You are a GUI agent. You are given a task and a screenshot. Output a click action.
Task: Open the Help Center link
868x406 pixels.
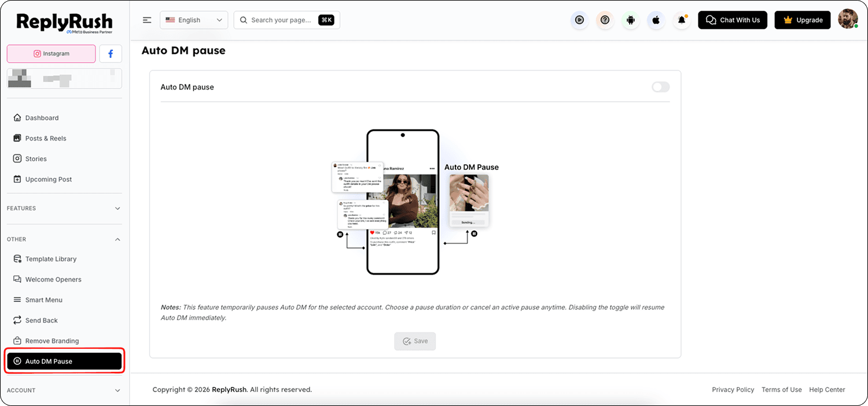click(x=827, y=390)
